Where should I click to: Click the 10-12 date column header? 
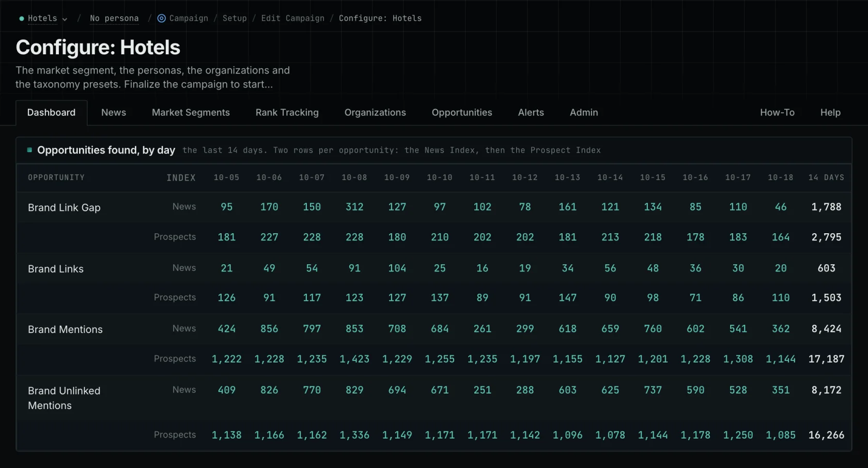click(525, 177)
